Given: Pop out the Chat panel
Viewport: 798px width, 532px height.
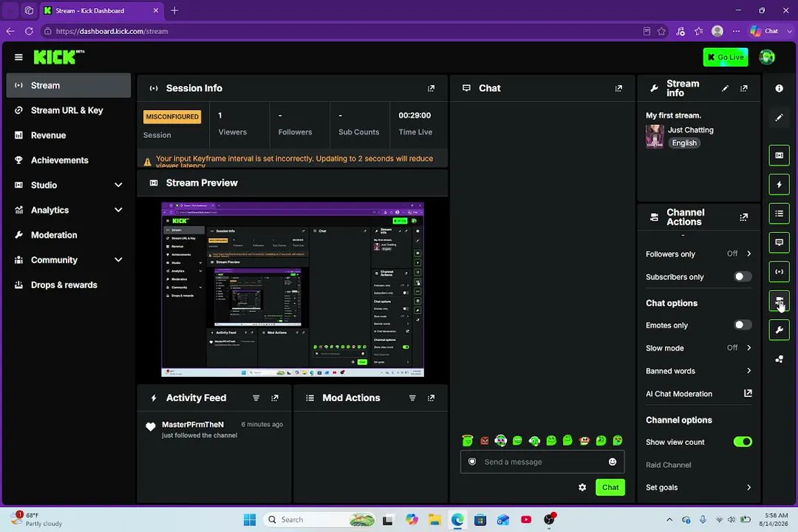Looking at the screenshot, I should pyautogui.click(x=618, y=88).
